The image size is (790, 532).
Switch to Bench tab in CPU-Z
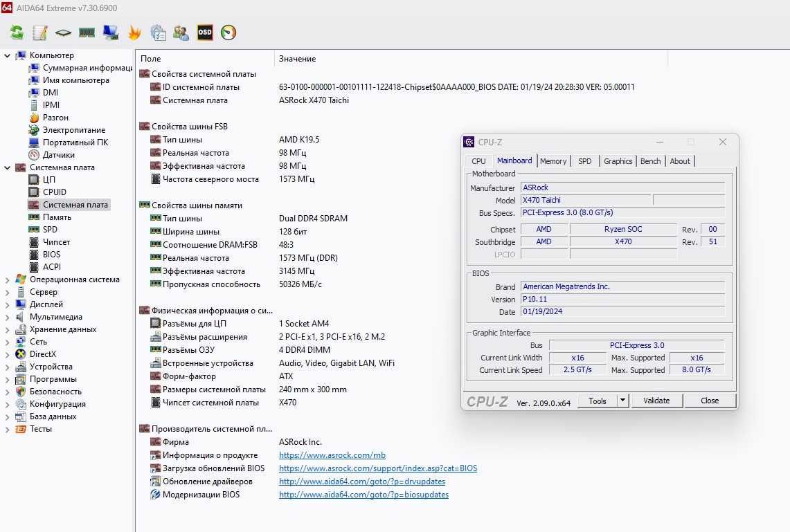(650, 161)
